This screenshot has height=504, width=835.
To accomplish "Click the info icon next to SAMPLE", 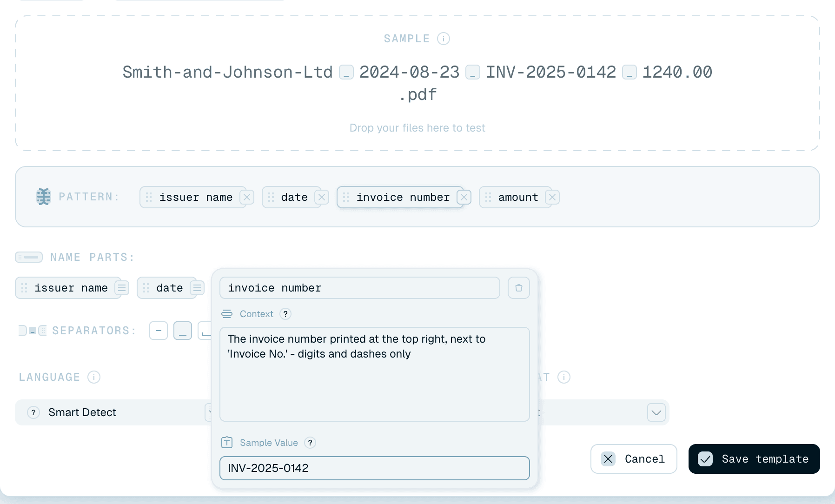I will [x=444, y=39].
